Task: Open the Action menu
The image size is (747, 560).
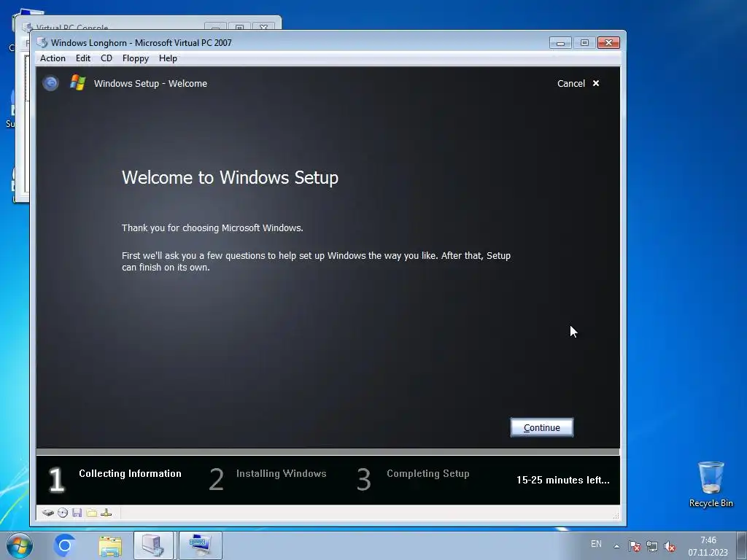Action: (x=53, y=58)
